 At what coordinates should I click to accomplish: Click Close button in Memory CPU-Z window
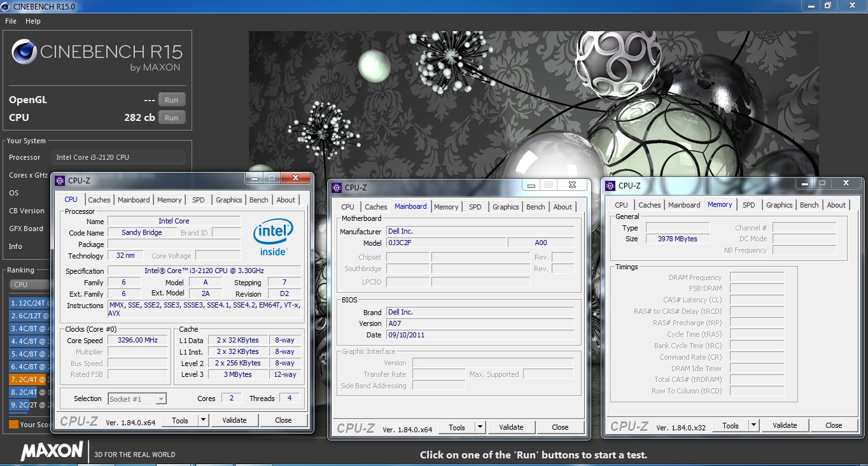pyautogui.click(x=834, y=425)
